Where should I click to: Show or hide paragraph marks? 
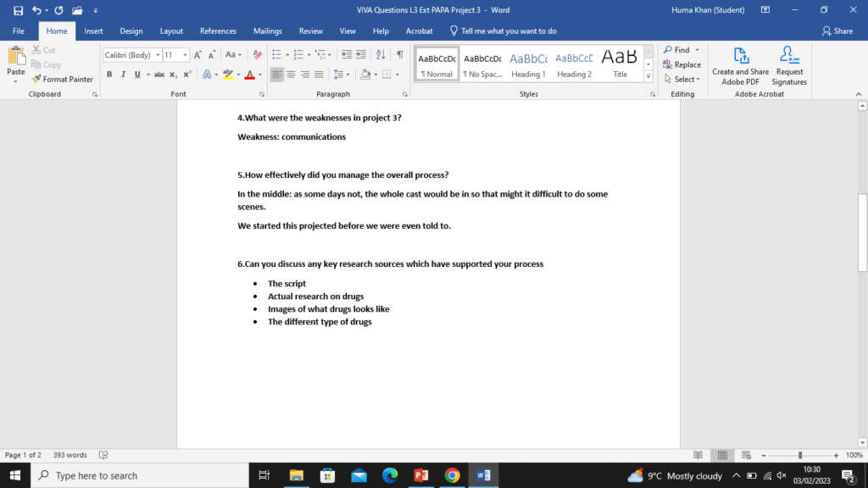(400, 55)
